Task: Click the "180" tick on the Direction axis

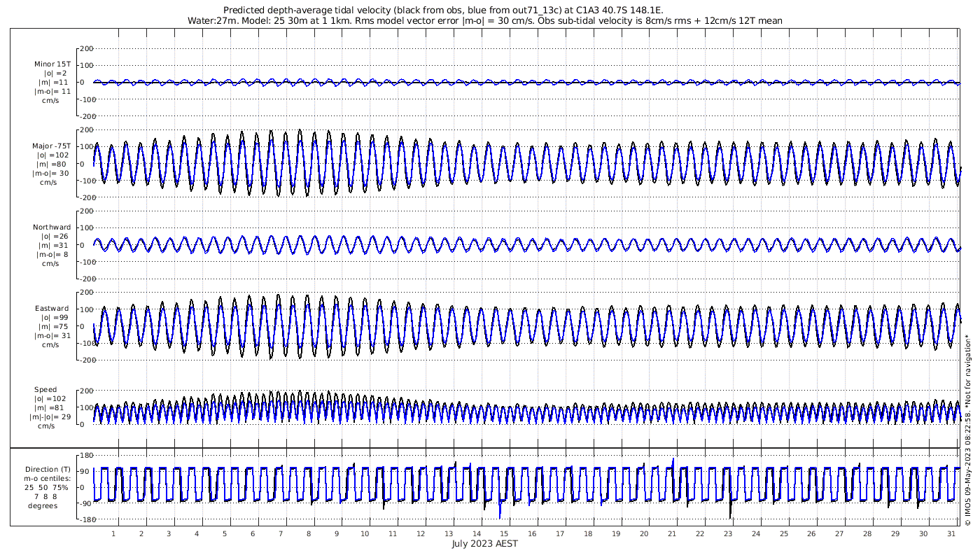Action: tap(87, 456)
